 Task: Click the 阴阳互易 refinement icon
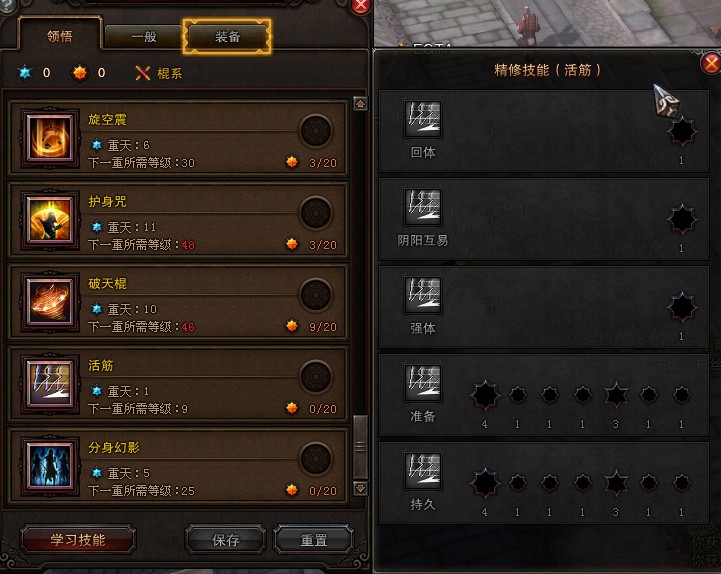click(423, 207)
